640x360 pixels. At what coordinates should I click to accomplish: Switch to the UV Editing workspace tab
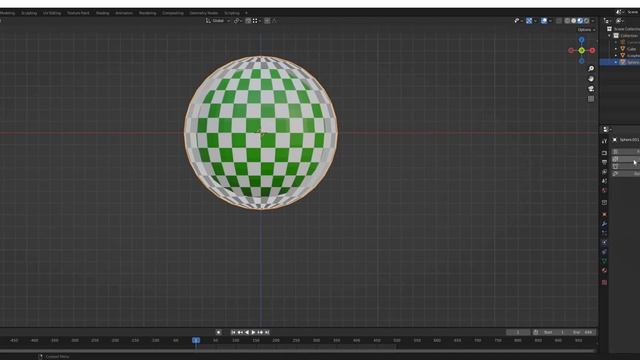tap(52, 13)
